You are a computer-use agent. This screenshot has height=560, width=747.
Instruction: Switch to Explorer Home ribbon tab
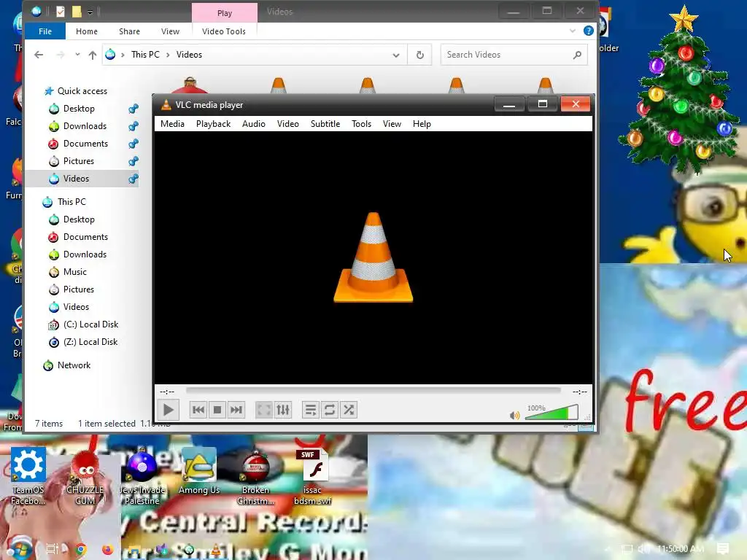point(87,31)
